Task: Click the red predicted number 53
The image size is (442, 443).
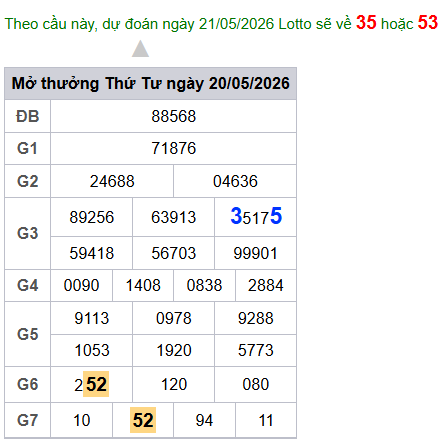Action: (x=428, y=22)
